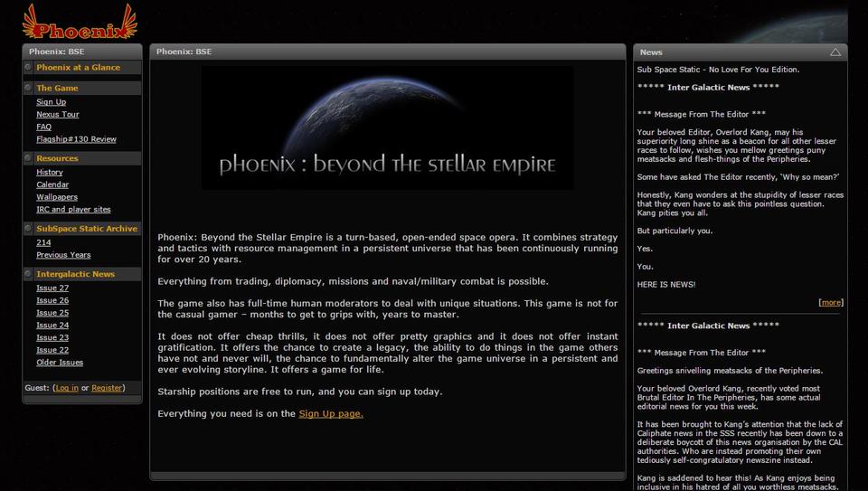Click the bullet icon beside Intergalactic News
The image size is (868, 491).
tap(29, 274)
